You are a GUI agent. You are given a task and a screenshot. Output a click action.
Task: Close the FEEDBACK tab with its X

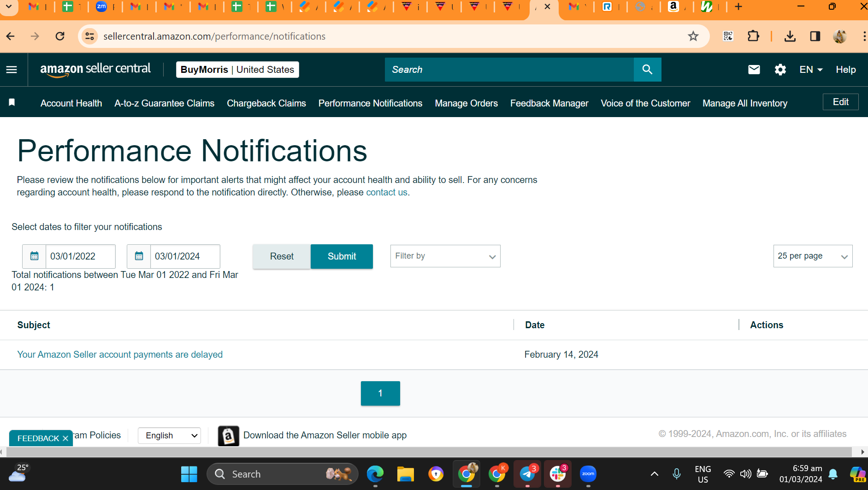tap(65, 438)
